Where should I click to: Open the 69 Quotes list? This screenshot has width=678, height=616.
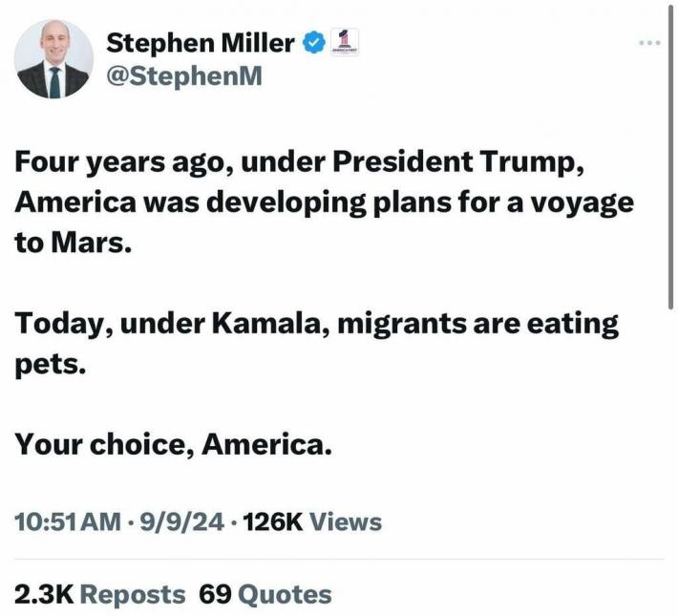click(x=265, y=594)
